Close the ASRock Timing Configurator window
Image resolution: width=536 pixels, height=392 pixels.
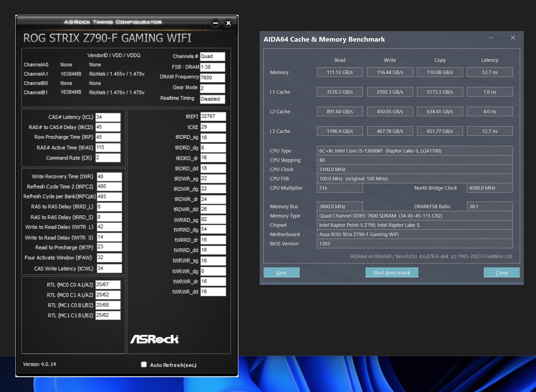(x=228, y=23)
